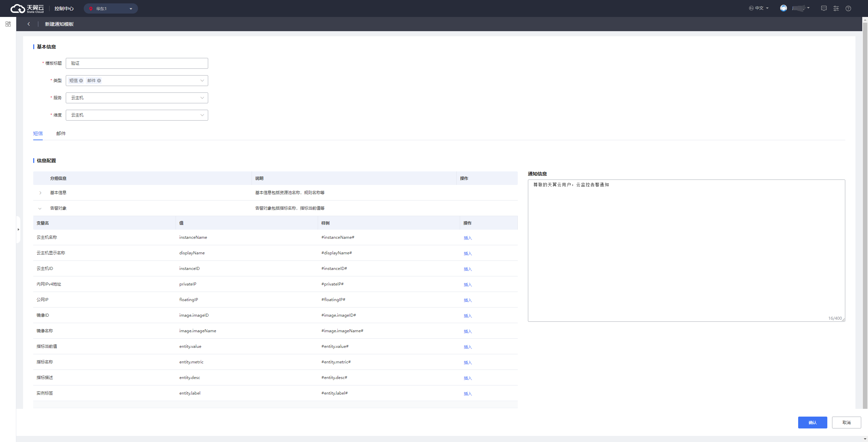This screenshot has width=868, height=442.
Task: Click the 取消 button
Action: [846, 422]
